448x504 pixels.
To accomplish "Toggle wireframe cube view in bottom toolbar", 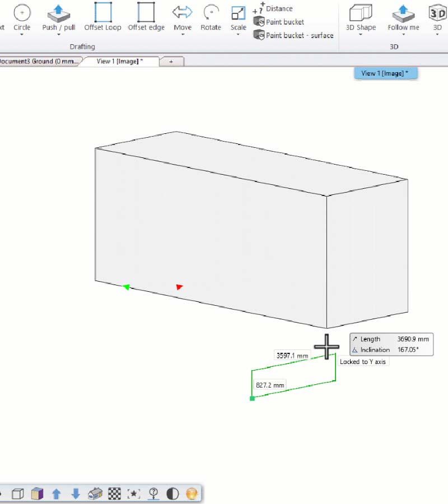I will pyautogui.click(x=18, y=493).
